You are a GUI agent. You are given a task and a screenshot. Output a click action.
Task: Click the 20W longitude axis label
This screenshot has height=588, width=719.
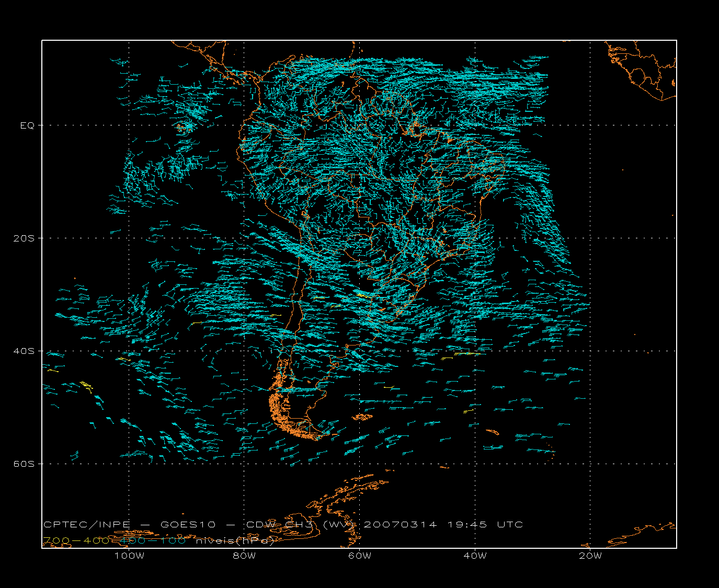click(x=590, y=556)
